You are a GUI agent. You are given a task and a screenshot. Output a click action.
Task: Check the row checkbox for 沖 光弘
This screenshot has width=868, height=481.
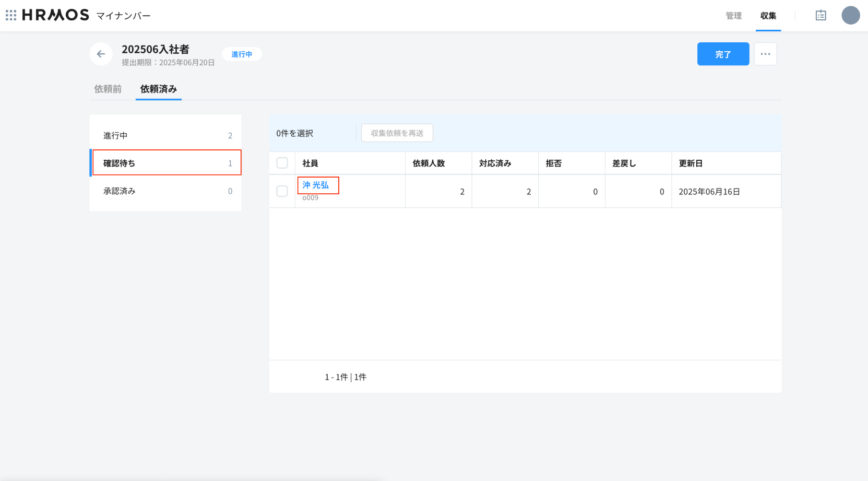coord(282,191)
